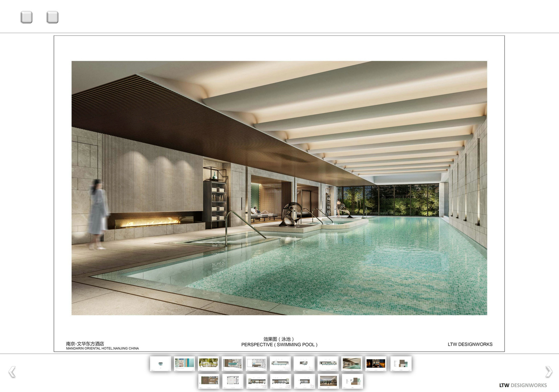Click the LTW DESIGNWORKS logo at bottom right
Viewport: 559px width, 392px height.
pyautogui.click(x=523, y=385)
